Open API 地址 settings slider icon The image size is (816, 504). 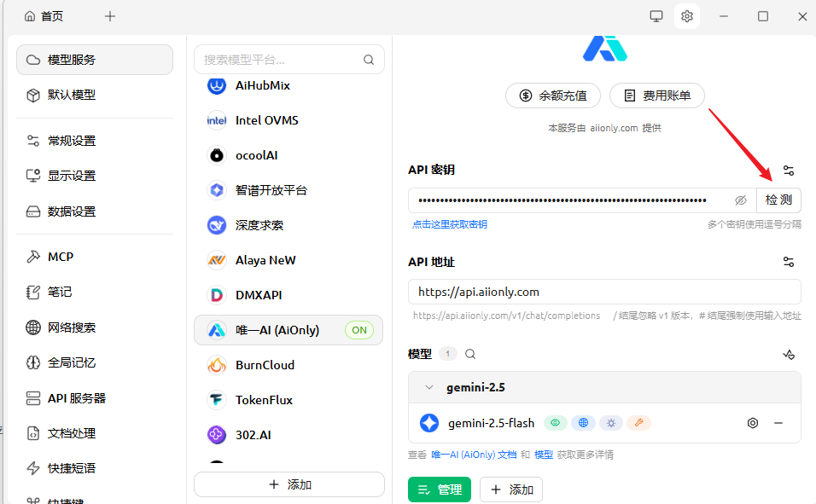789,262
